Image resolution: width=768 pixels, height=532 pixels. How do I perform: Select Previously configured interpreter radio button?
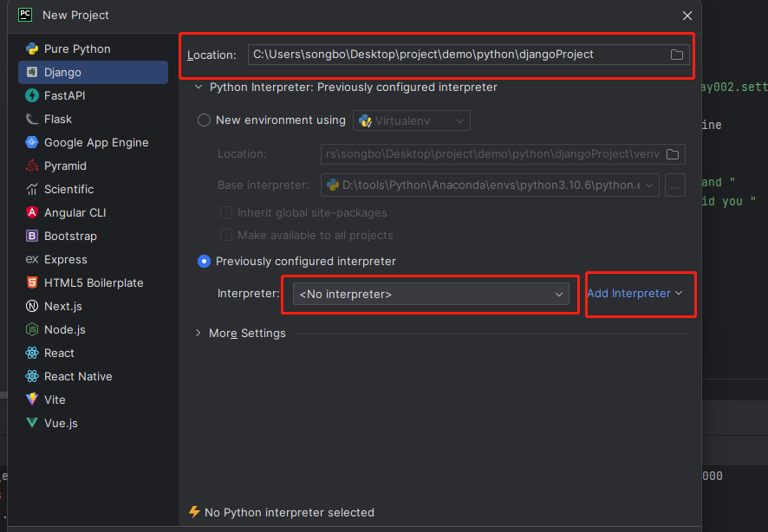[204, 262]
